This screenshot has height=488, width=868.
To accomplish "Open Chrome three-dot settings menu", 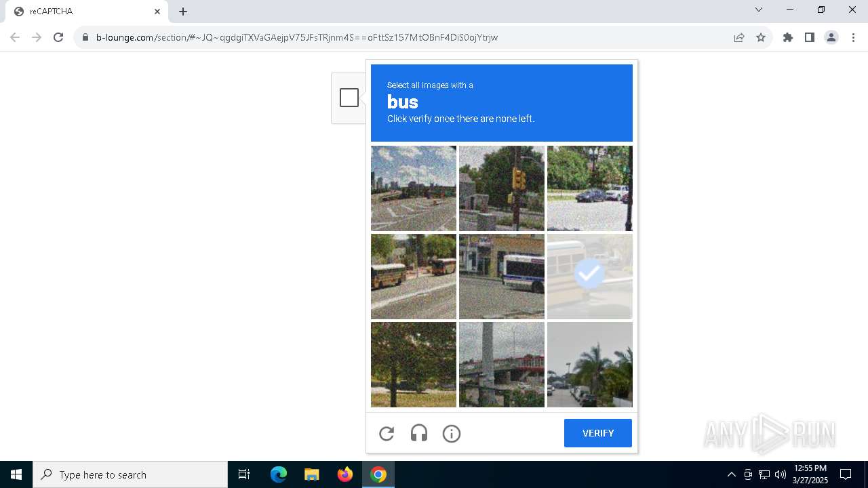I will [853, 37].
